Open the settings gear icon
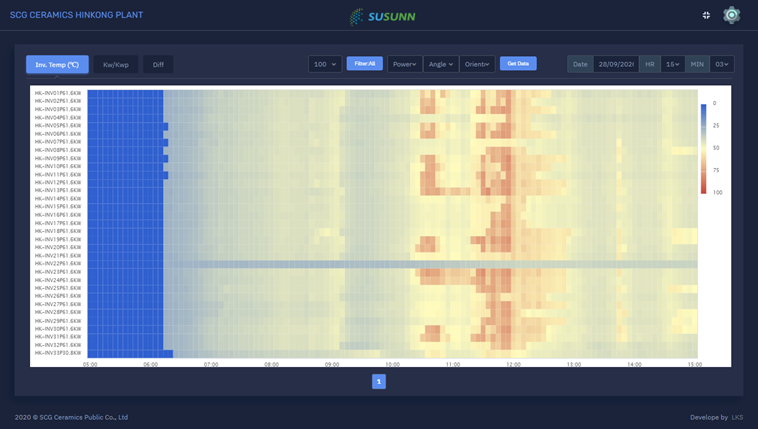The width and height of the screenshot is (758, 429). click(x=732, y=15)
